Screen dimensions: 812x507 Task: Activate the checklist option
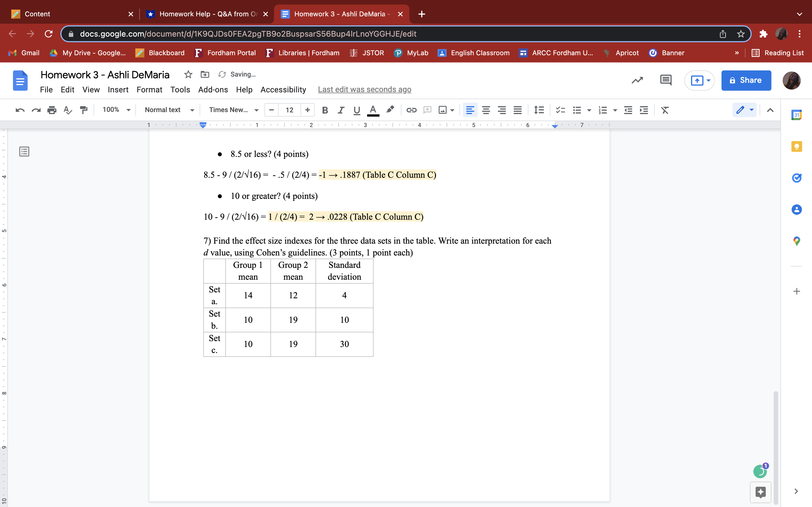pyautogui.click(x=560, y=110)
